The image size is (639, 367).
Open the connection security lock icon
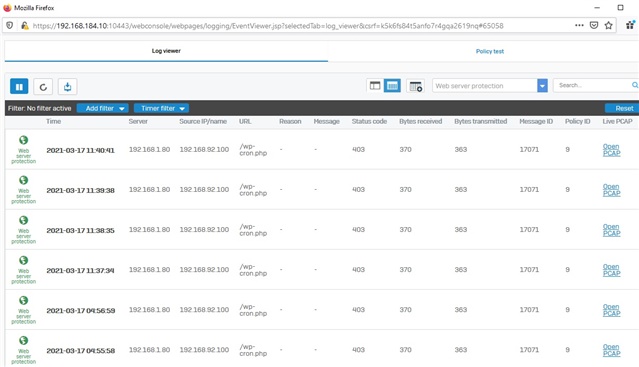coord(24,26)
